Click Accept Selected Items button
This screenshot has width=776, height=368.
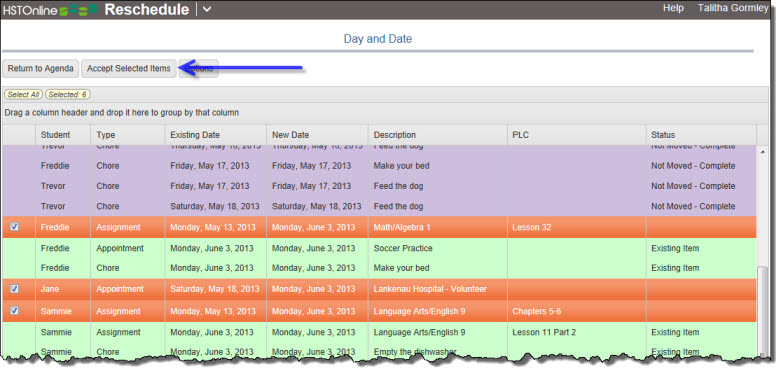(x=129, y=69)
